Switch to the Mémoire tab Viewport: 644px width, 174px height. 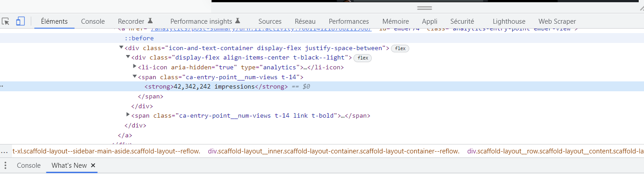pyautogui.click(x=395, y=21)
